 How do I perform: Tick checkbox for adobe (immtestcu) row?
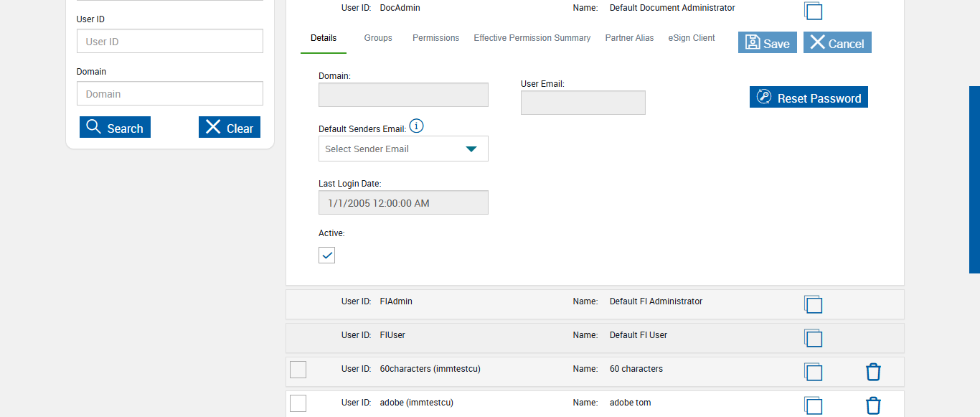(x=298, y=403)
